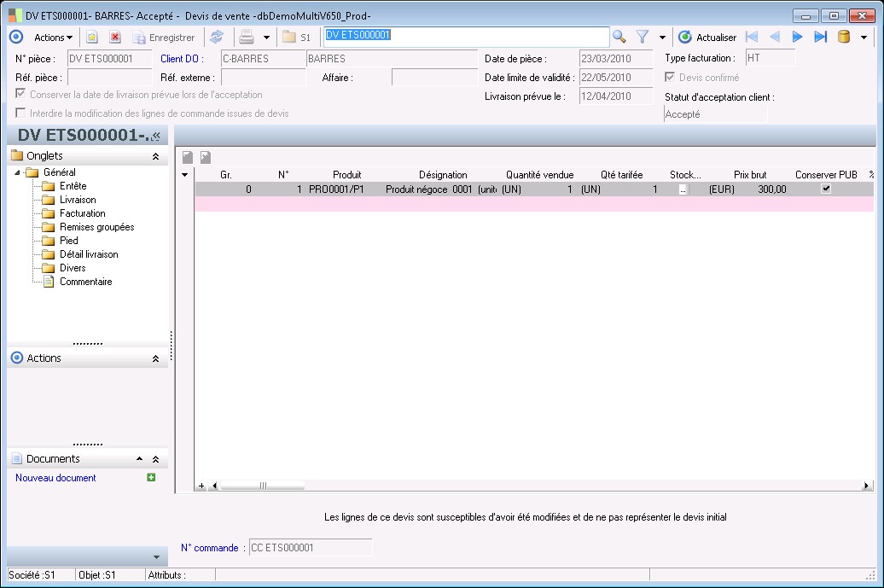Click the new document icon in toolbar
The width and height of the screenshot is (884, 588).
pos(92,37)
